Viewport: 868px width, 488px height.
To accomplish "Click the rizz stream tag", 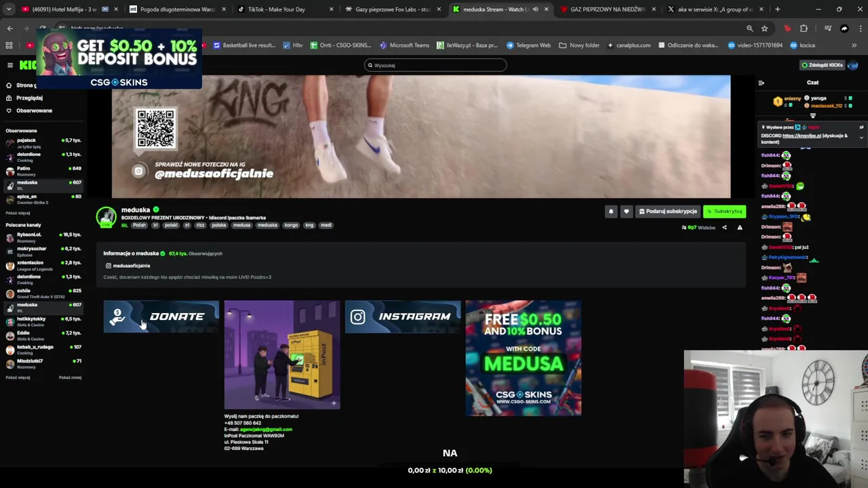I will click(200, 225).
